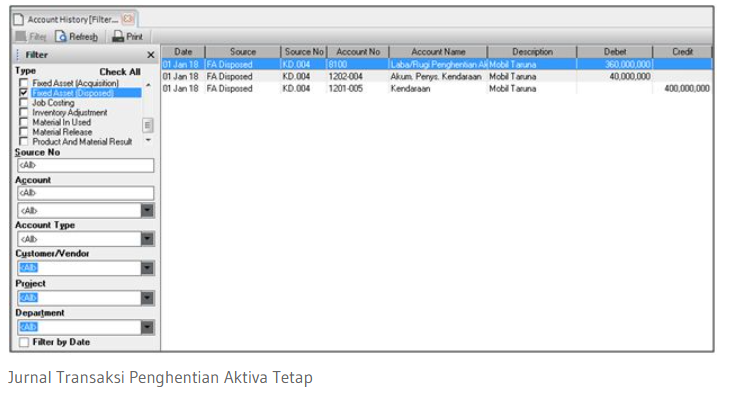This screenshot has height=396, width=729.
Task: Check Product And Material Result type
Action: point(23,141)
